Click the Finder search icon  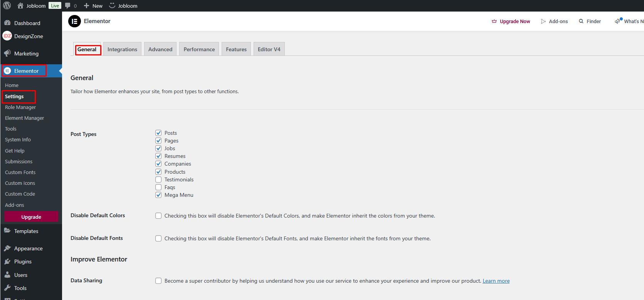[581, 21]
